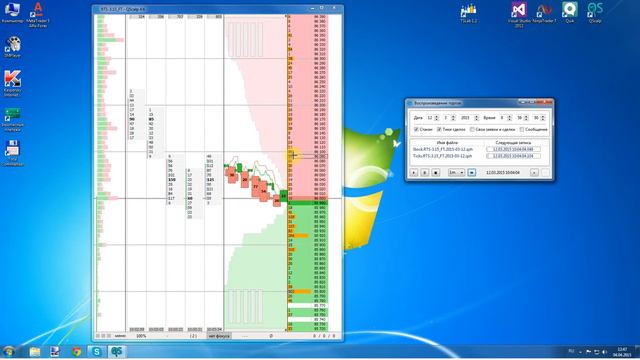This screenshot has width=640, height=360.
Task: Adjust the time hour spinner
Action: pyautogui.click(x=509, y=118)
